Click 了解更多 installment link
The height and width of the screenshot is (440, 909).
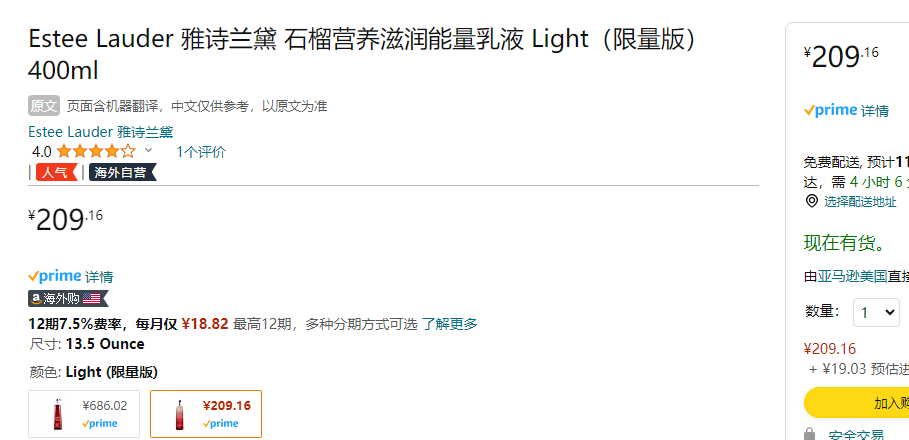tap(449, 324)
